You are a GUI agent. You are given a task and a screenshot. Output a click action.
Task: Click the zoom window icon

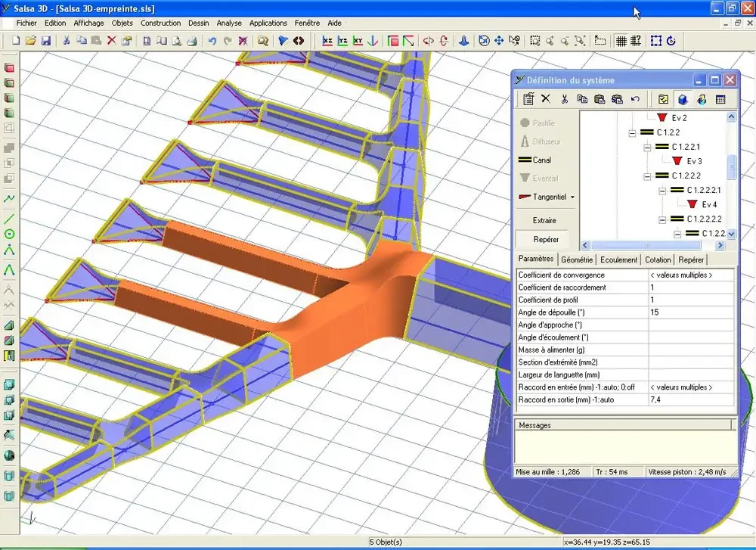click(x=534, y=41)
